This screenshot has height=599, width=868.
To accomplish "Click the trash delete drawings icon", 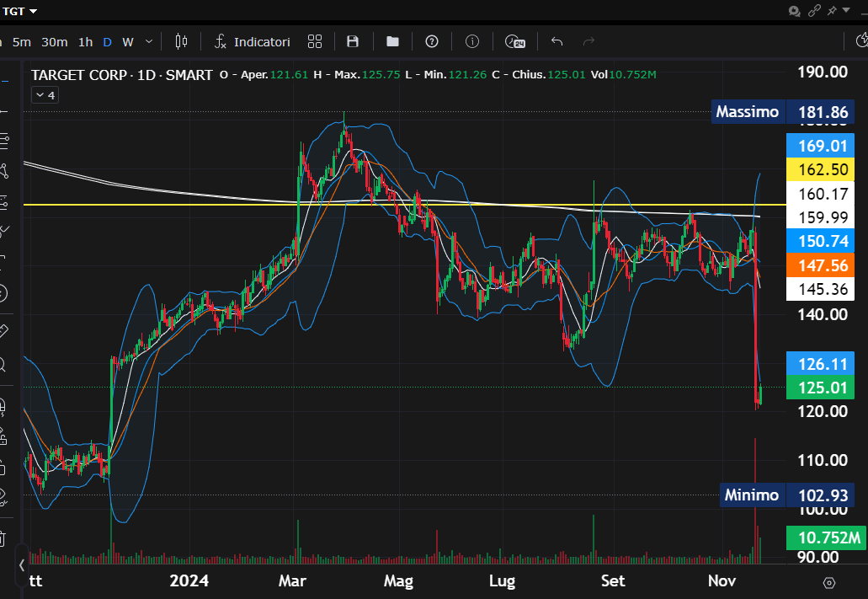I will click(3, 537).
